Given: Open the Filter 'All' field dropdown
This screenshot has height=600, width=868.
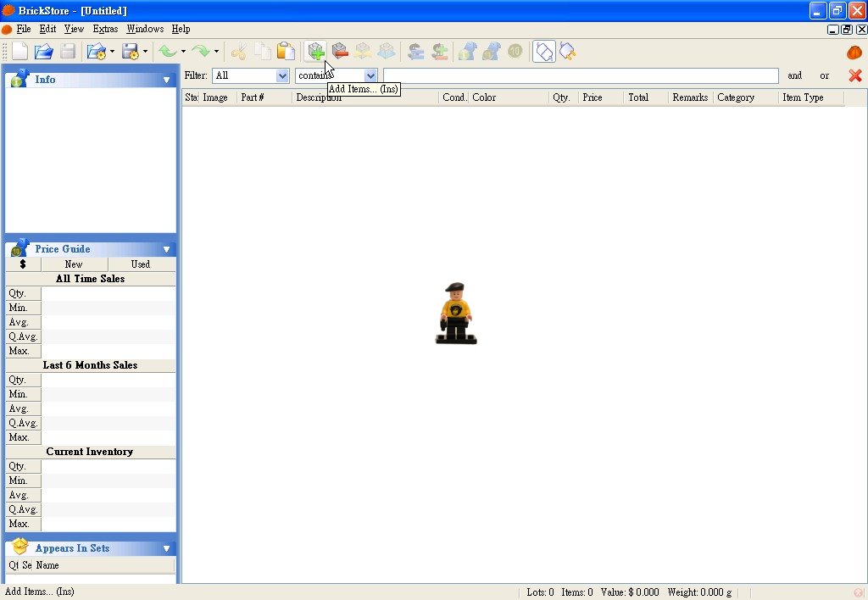Looking at the screenshot, I should pos(282,75).
